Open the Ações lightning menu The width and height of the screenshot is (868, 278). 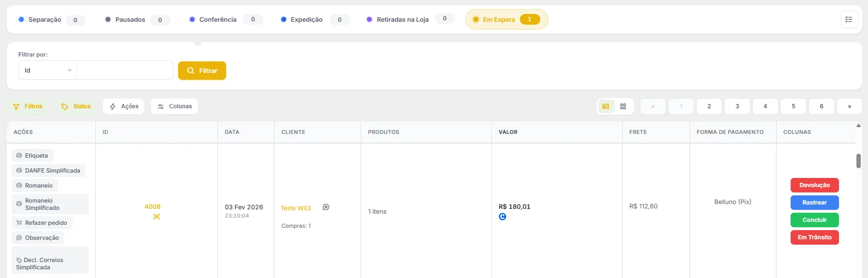(x=124, y=106)
